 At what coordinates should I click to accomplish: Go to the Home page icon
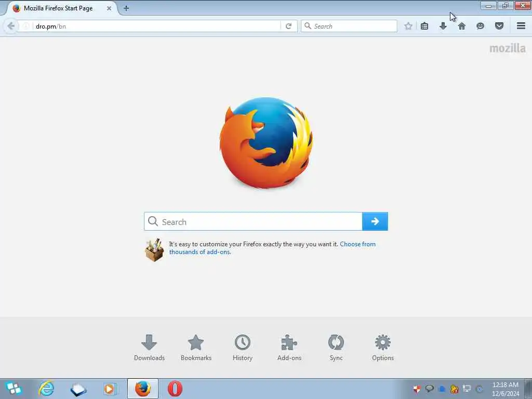click(x=461, y=26)
